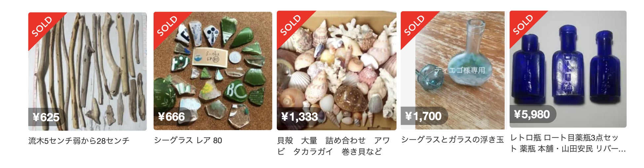Open the driftwood sticks product thumbnail
This screenshot has width=644, height=168.
tap(88, 71)
